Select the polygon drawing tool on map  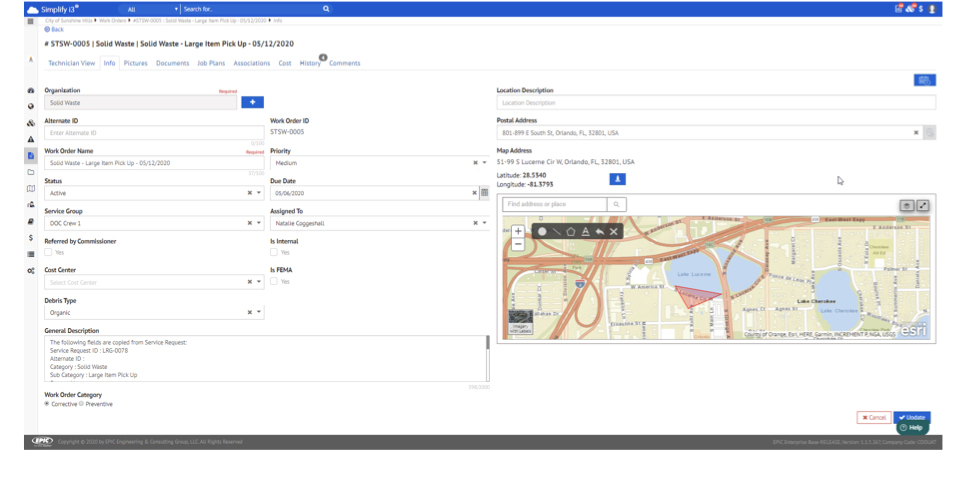coord(571,231)
